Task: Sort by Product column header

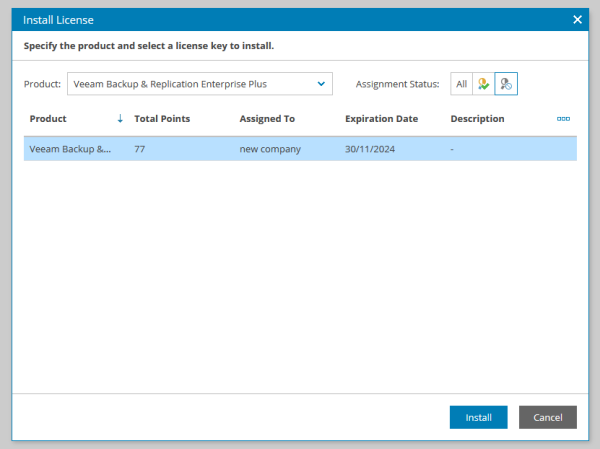Action: pyautogui.click(x=48, y=119)
